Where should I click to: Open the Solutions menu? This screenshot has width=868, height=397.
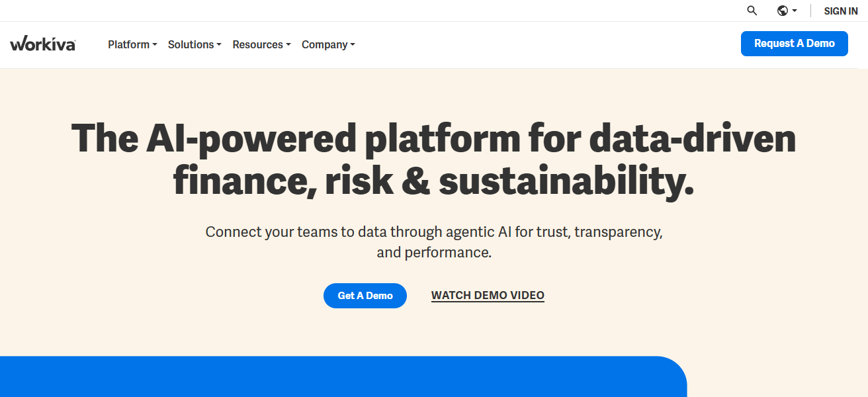tap(191, 44)
